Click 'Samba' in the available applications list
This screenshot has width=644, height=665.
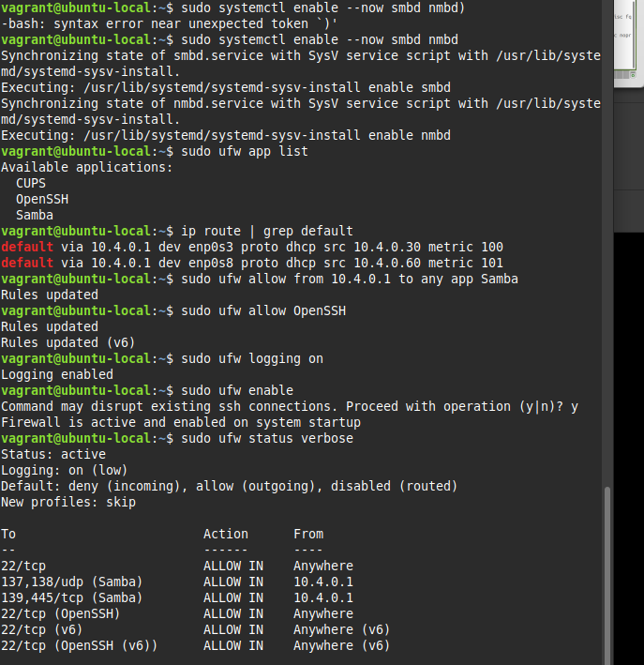(x=35, y=215)
